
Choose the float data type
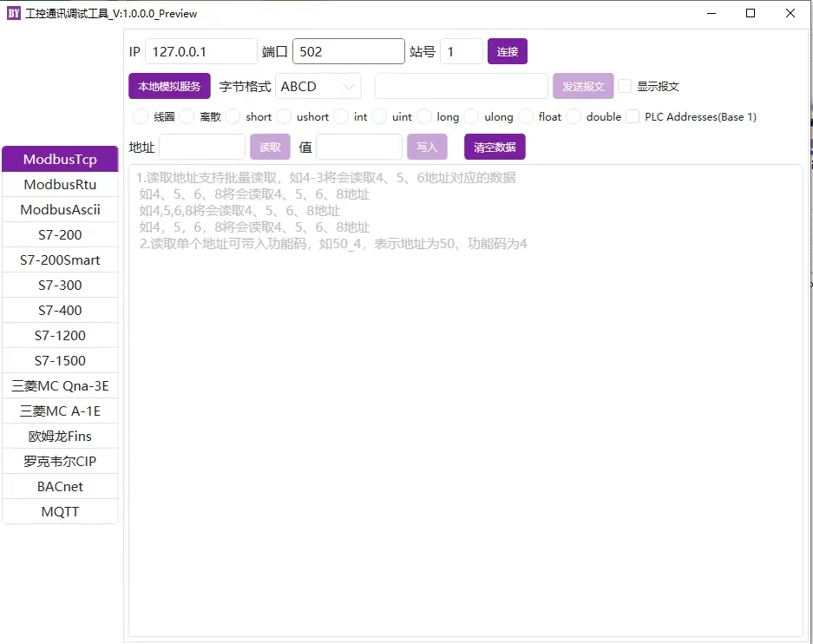click(526, 116)
